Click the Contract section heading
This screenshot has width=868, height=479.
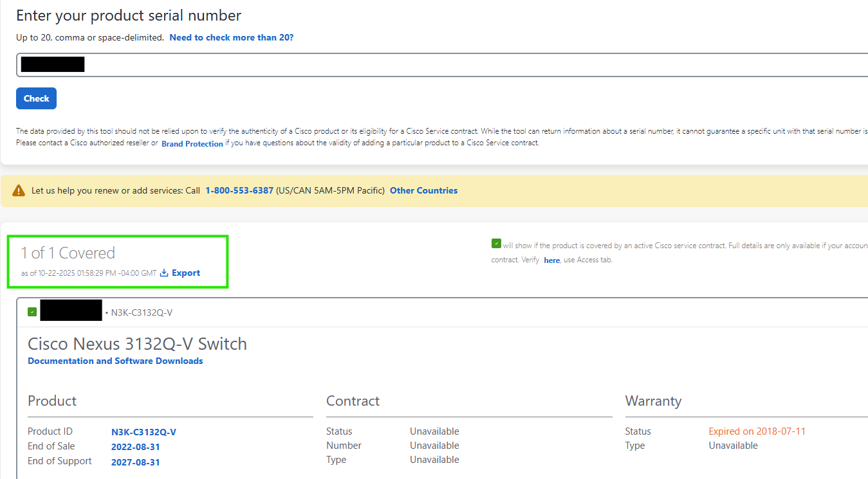point(353,401)
